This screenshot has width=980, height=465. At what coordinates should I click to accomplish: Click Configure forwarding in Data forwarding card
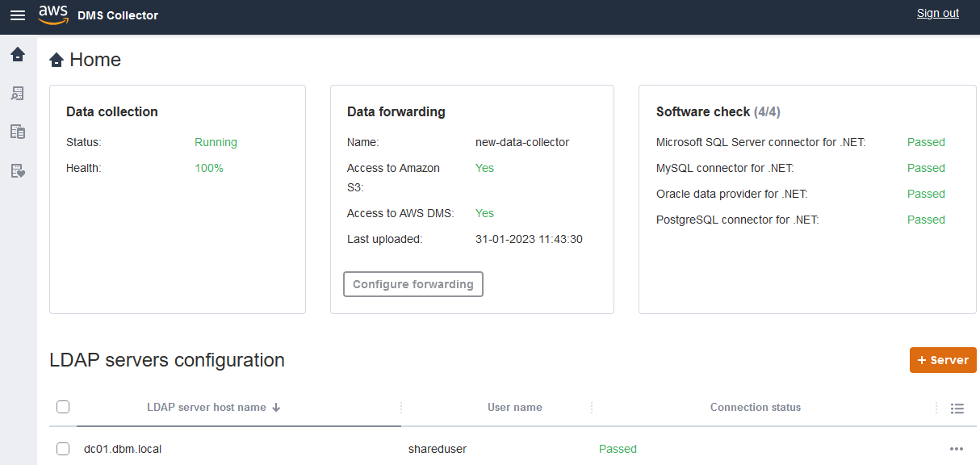click(413, 283)
